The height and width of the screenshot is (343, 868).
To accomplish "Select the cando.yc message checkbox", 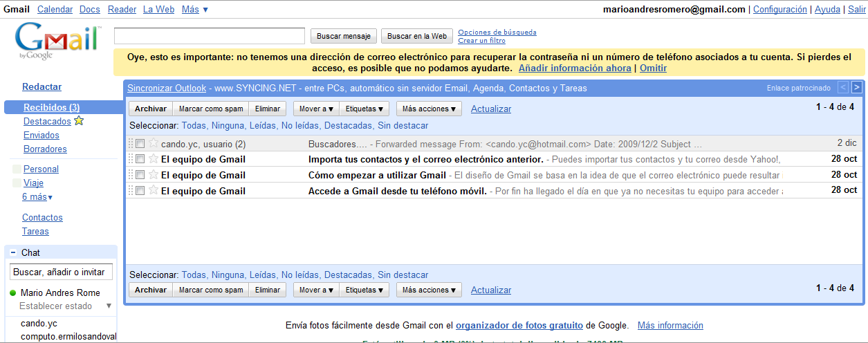I will tap(140, 144).
